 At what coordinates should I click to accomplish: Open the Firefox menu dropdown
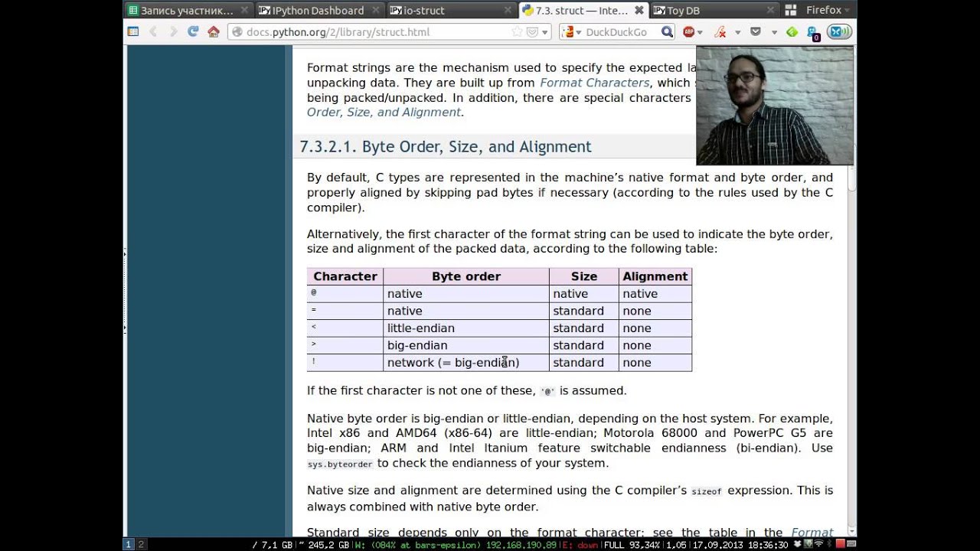pyautogui.click(x=828, y=11)
